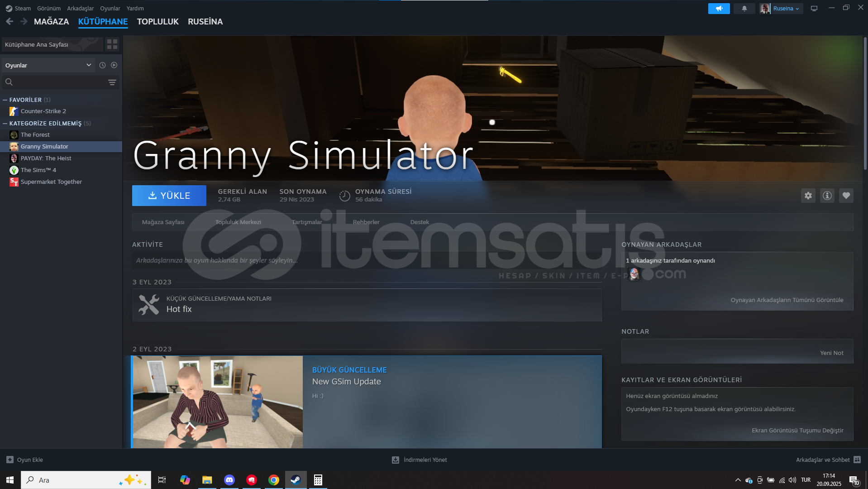Go to KÜTÜPHANE tab
This screenshot has width=868, height=489.
pos(103,21)
